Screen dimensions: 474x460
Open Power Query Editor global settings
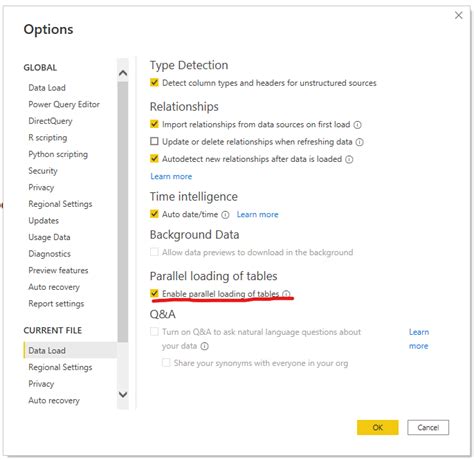pos(64,104)
